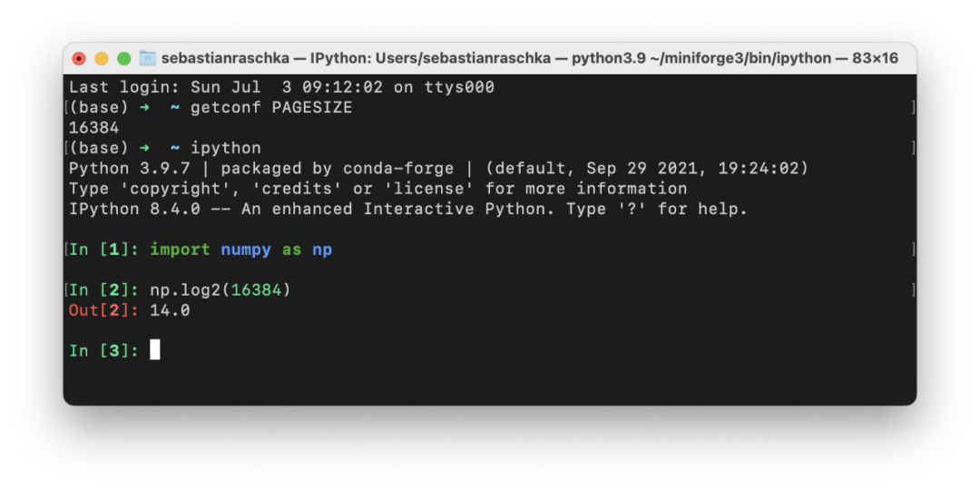Screen dimensions: 980x489
Task: Click the right bracket mark beside In [2]
Action: coord(913,289)
